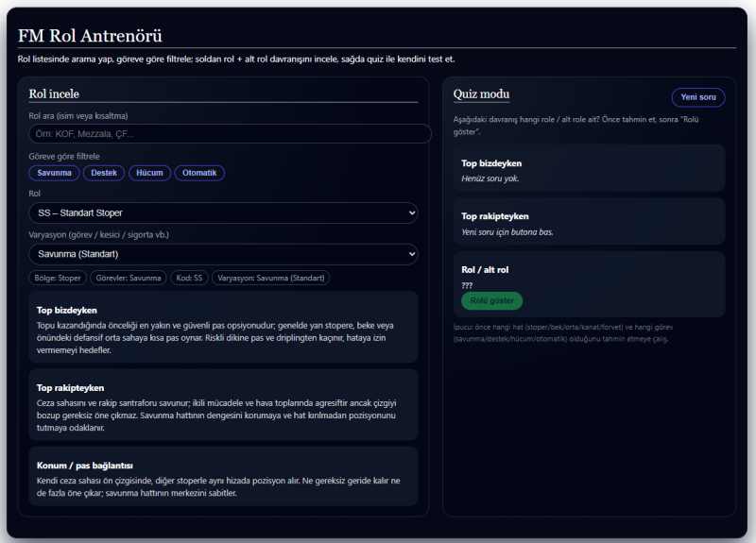Viewport: 756px width, 543px height.
Task: Open the Rol dropdown showing SS – Standart Stoper
Action: (x=223, y=213)
